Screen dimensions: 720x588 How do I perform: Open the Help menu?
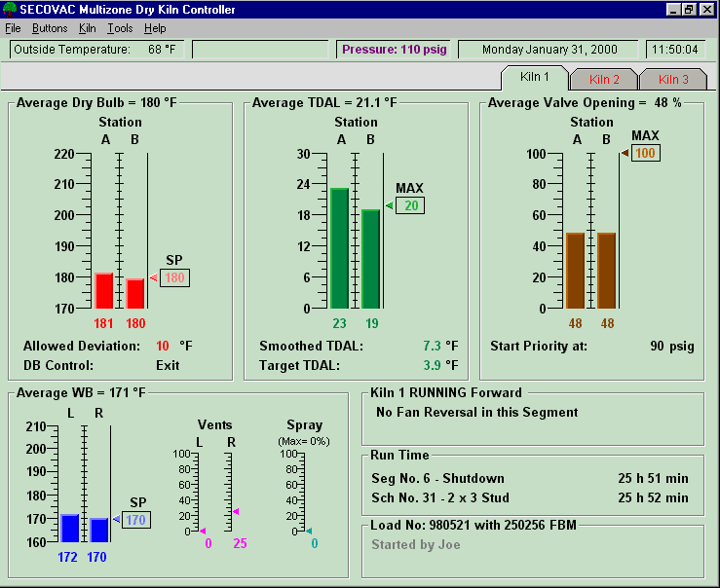click(x=155, y=28)
